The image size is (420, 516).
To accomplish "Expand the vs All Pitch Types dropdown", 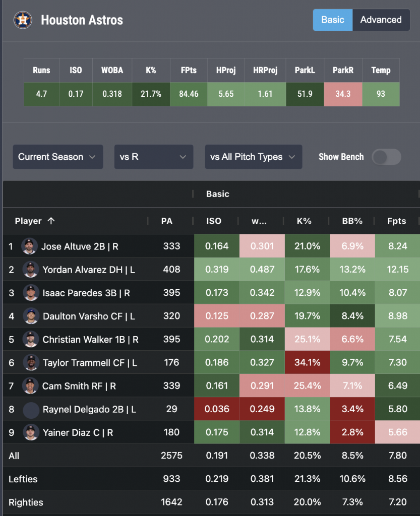I will point(254,157).
